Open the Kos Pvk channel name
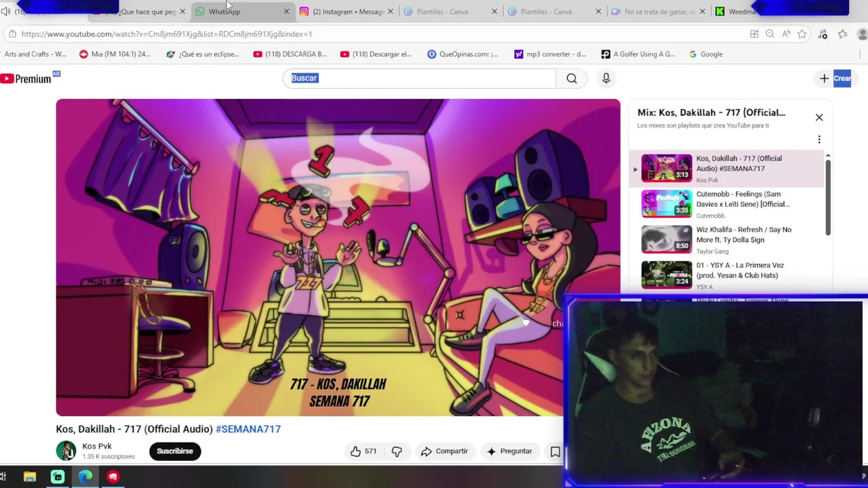 click(x=97, y=446)
